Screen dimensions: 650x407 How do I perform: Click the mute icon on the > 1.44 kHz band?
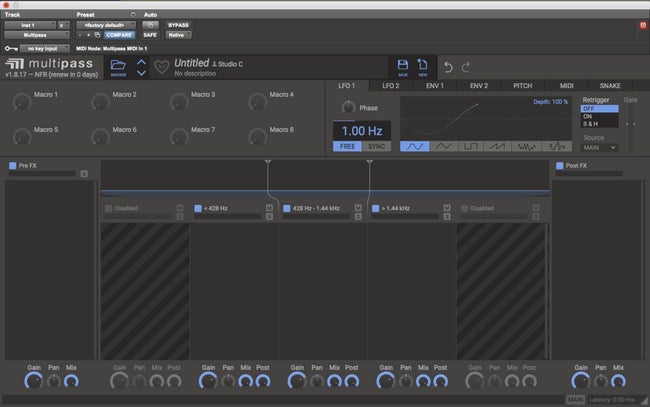point(447,208)
